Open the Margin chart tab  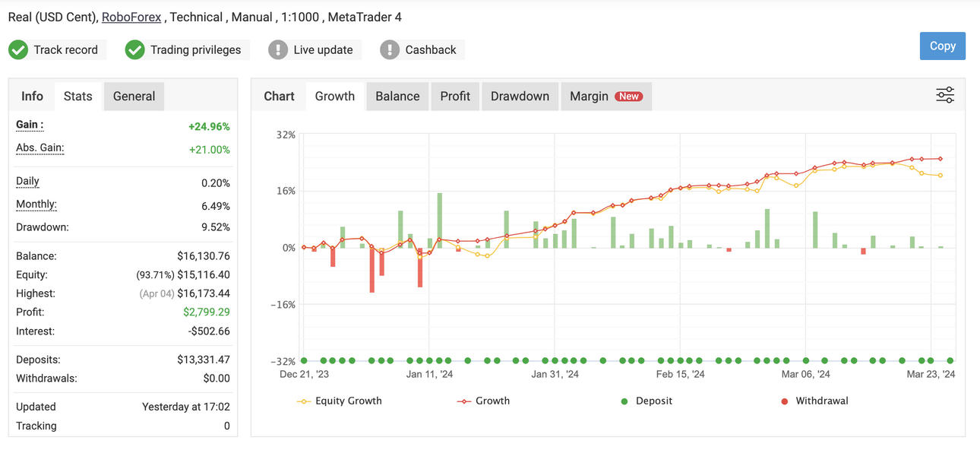(606, 97)
